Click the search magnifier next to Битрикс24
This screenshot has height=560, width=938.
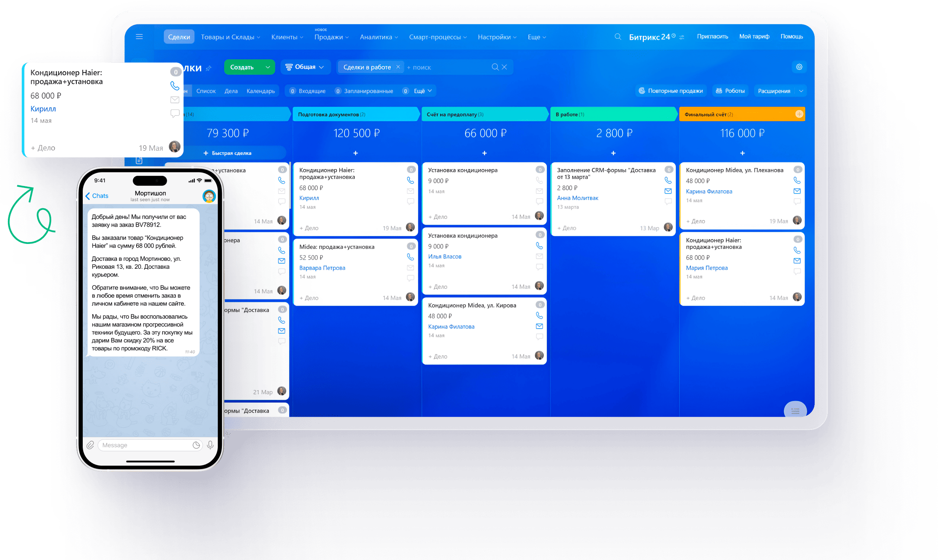coord(618,36)
